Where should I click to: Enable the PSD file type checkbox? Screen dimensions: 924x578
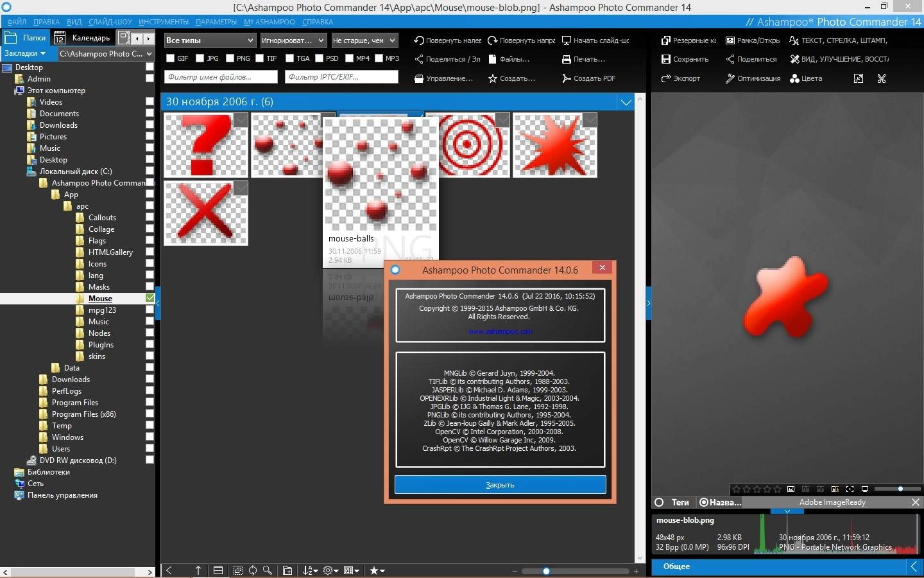click(x=319, y=58)
